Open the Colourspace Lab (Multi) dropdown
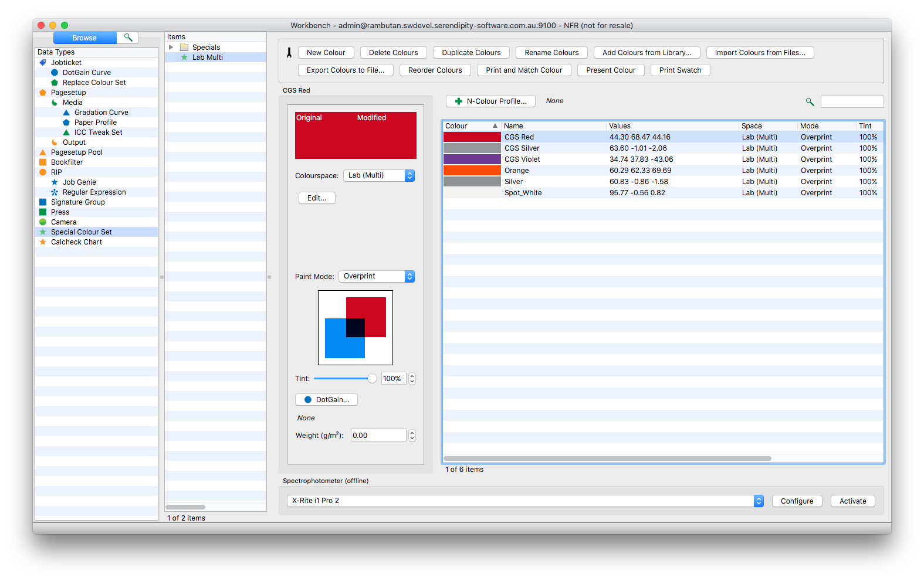 tap(379, 175)
